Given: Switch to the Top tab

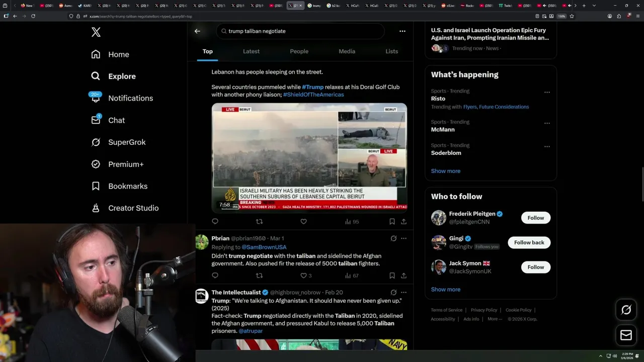Looking at the screenshot, I should (207, 51).
